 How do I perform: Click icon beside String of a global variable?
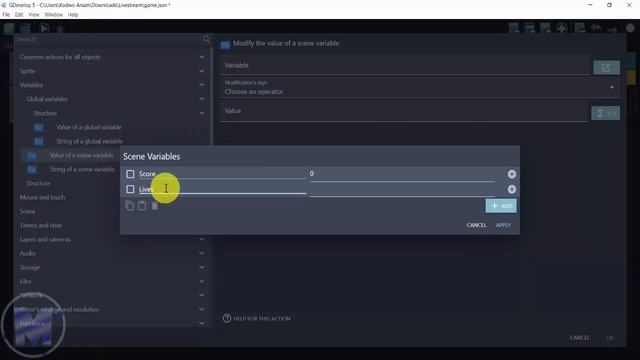[39, 141]
